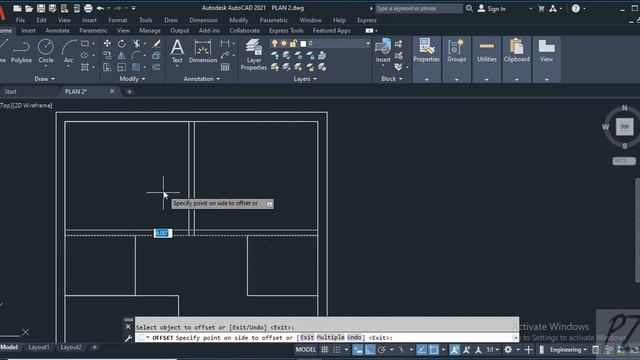Switch to the Annotate ribbon tab
The image size is (640, 360).
[57, 31]
